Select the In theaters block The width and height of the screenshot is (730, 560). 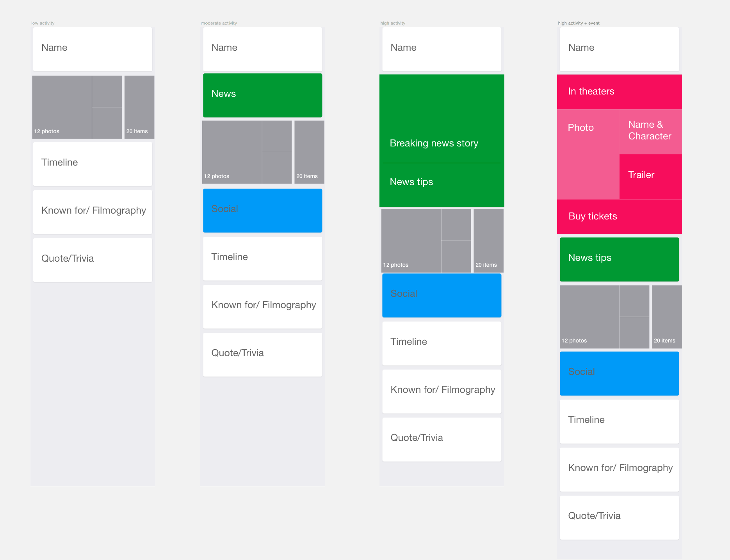(620, 92)
